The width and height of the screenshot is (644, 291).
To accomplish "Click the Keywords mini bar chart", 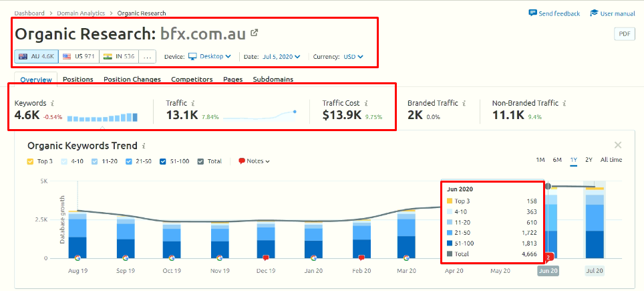I will [x=103, y=118].
